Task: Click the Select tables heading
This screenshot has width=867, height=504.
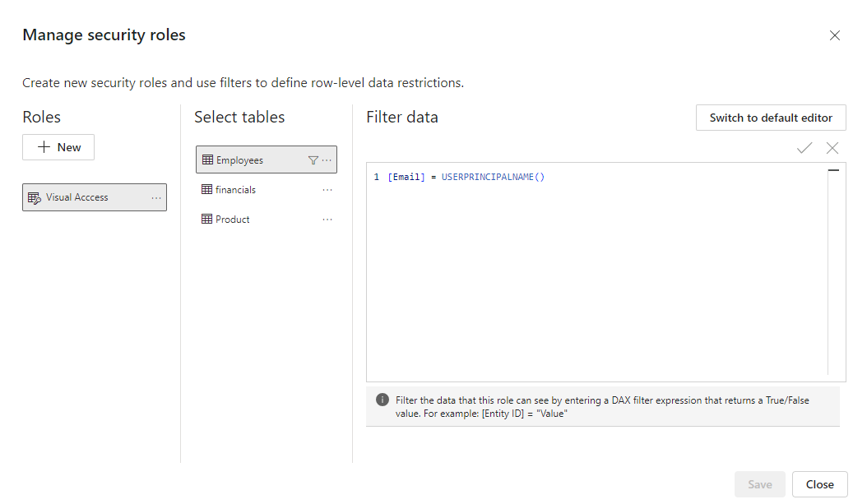Action: pyautogui.click(x=239, y=117)
